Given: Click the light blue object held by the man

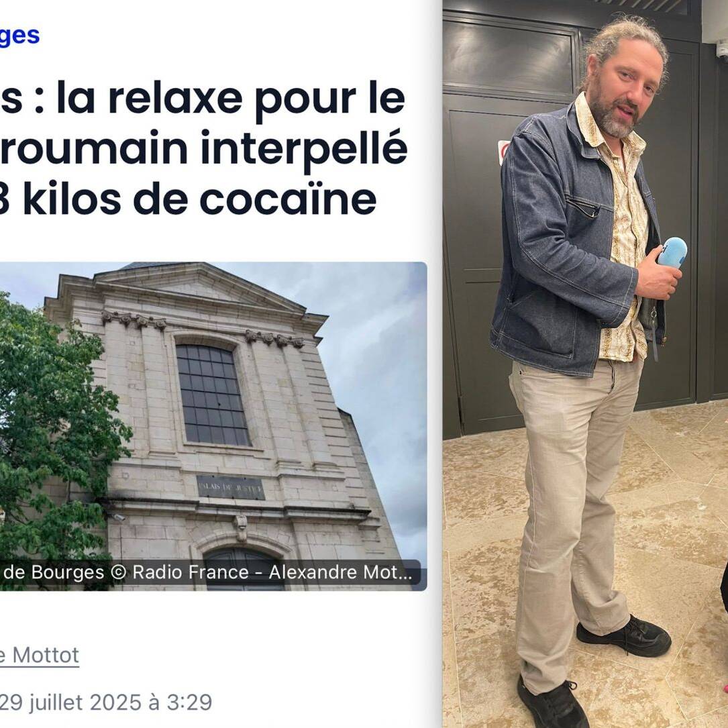Looking at the screenshot, I should tap(672, 252).
